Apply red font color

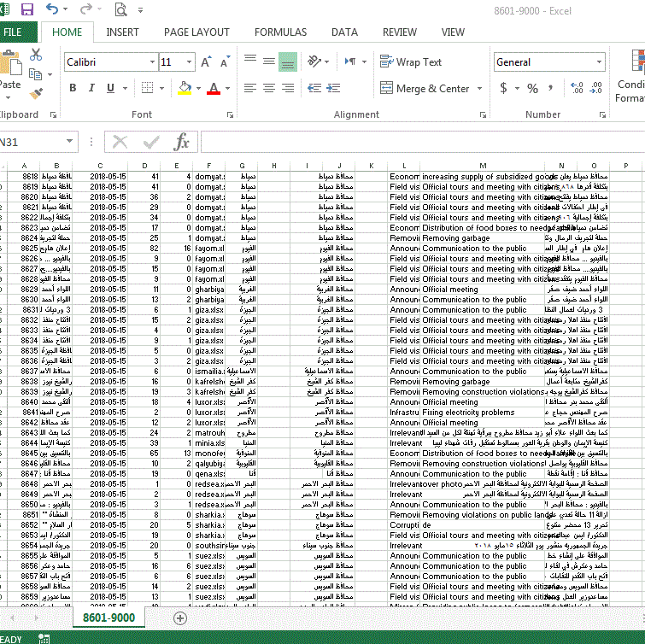[213, 88]
